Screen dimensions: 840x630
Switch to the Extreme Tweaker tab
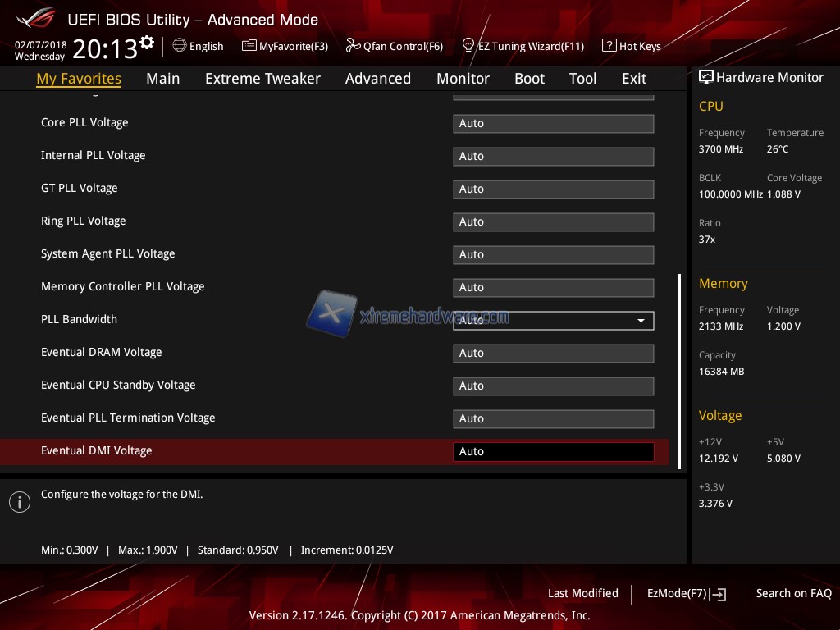coord(262,79)
